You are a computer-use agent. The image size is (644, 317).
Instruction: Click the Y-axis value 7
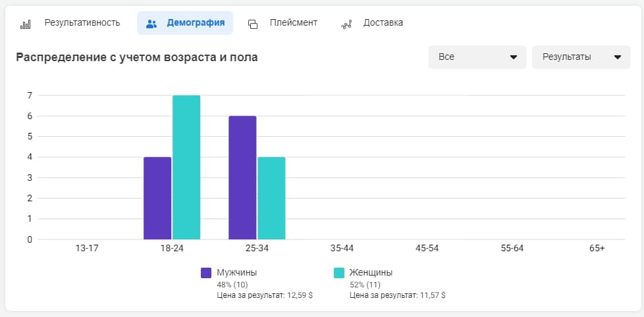(x=29, y=95)
